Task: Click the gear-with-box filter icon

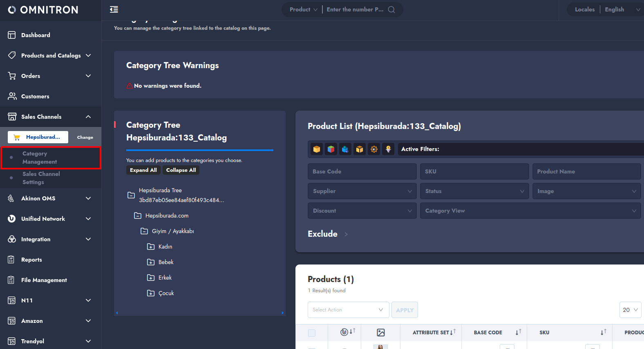Action: 374,149
